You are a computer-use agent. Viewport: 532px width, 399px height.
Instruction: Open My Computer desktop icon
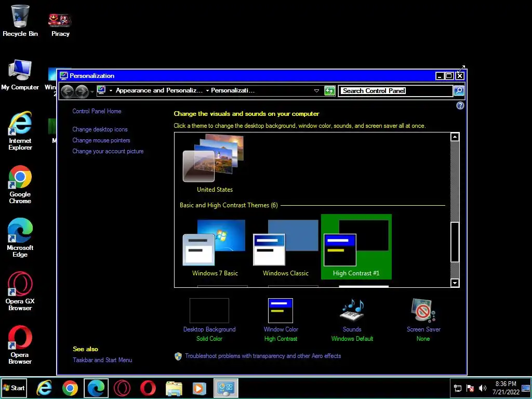click(20, 75)
